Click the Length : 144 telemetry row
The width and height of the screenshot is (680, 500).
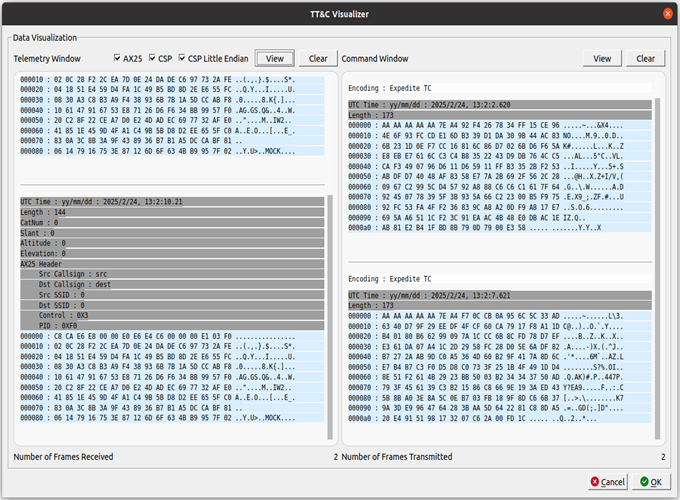click(172, 212)
